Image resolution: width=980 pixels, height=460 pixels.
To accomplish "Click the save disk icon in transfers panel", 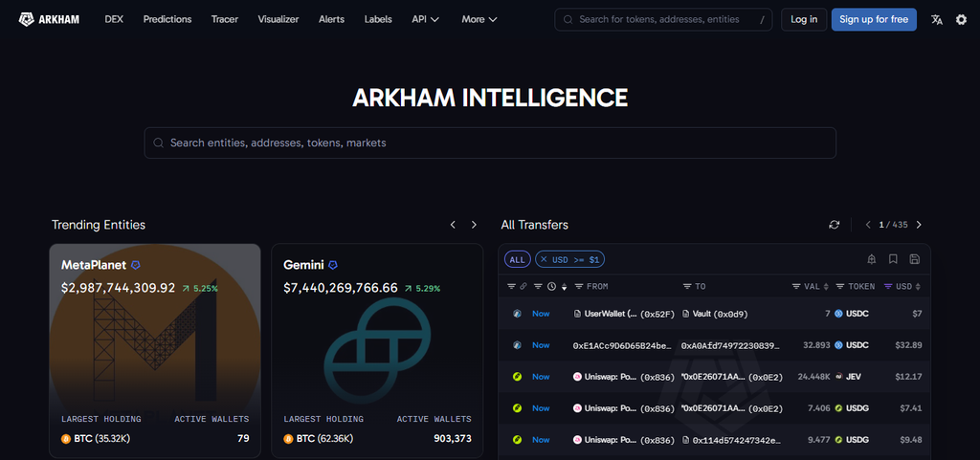I will (914, 259).
